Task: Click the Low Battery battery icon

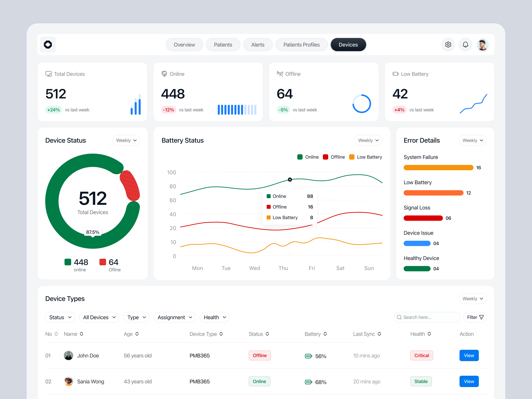Action: pos(395,74)
